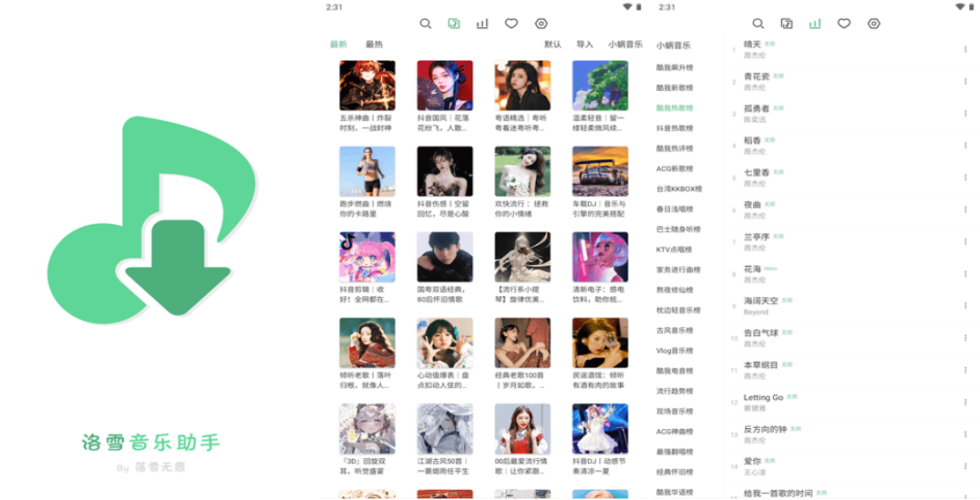This screenshot has width=980, height=500.
Task: Select the 酷我热歌榜 board
Action: click(675, 108)
